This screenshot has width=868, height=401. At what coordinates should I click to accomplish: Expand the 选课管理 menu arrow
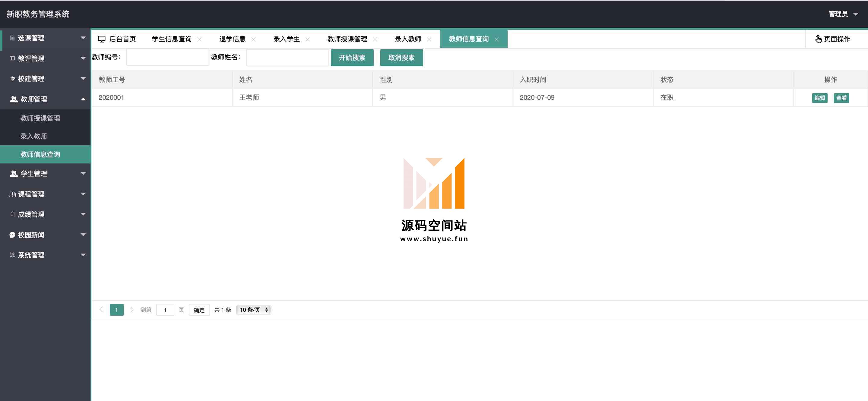pos(83,38)
